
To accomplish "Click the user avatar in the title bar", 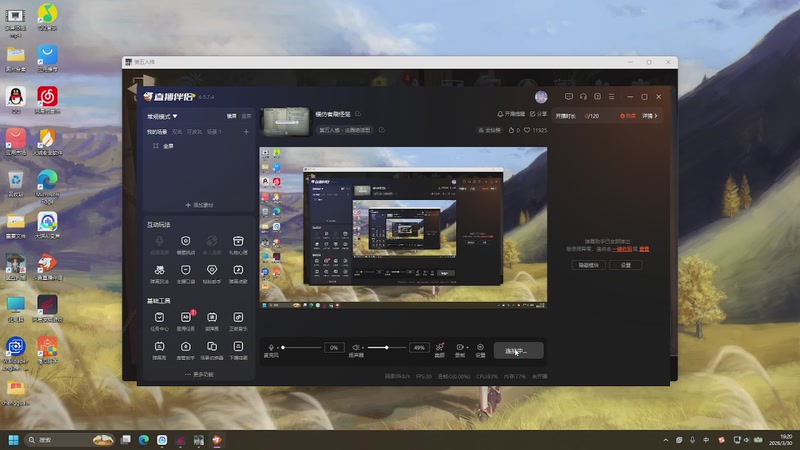I will (x=541, y=96).
